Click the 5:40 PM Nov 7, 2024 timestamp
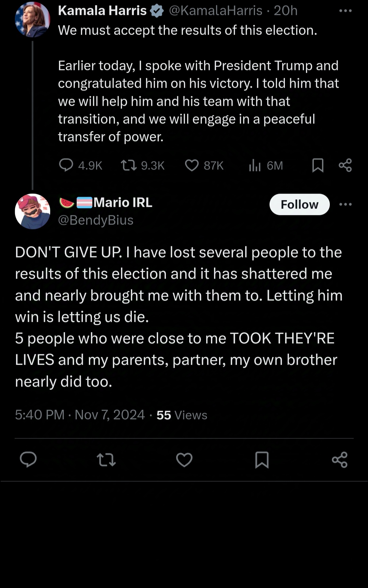The height and width of the screenshot is (588, 368). [80, 415]
